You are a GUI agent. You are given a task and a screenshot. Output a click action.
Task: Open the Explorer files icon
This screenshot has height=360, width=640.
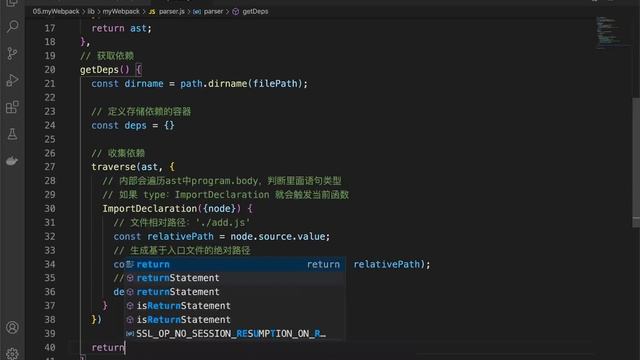(x=12, y=3)
